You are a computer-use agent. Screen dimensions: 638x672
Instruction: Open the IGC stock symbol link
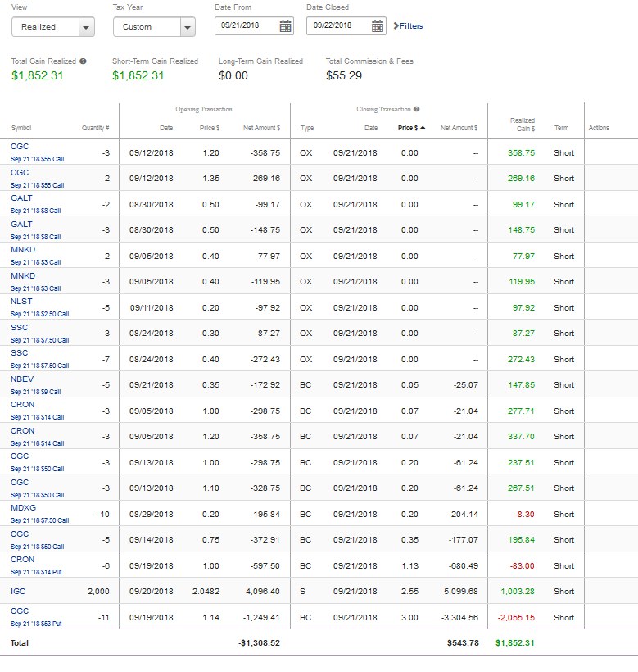click(18, 591)
